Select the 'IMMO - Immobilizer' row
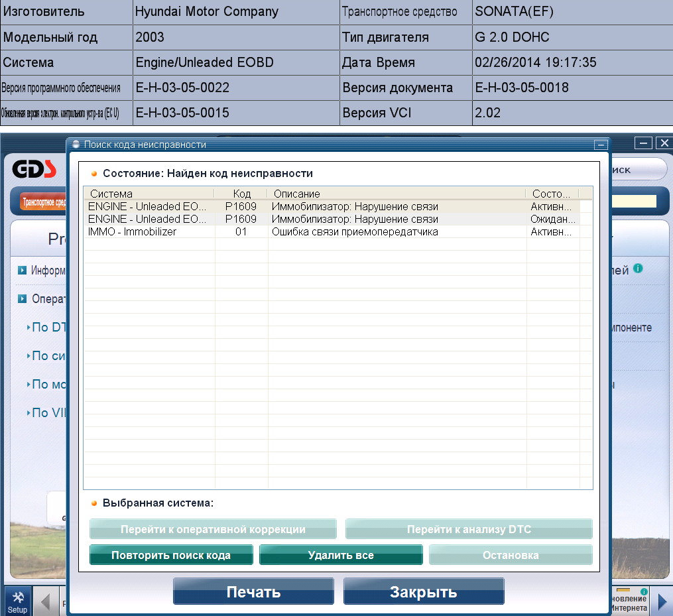Viewport: 673px width, 616px height. [332, 232]
